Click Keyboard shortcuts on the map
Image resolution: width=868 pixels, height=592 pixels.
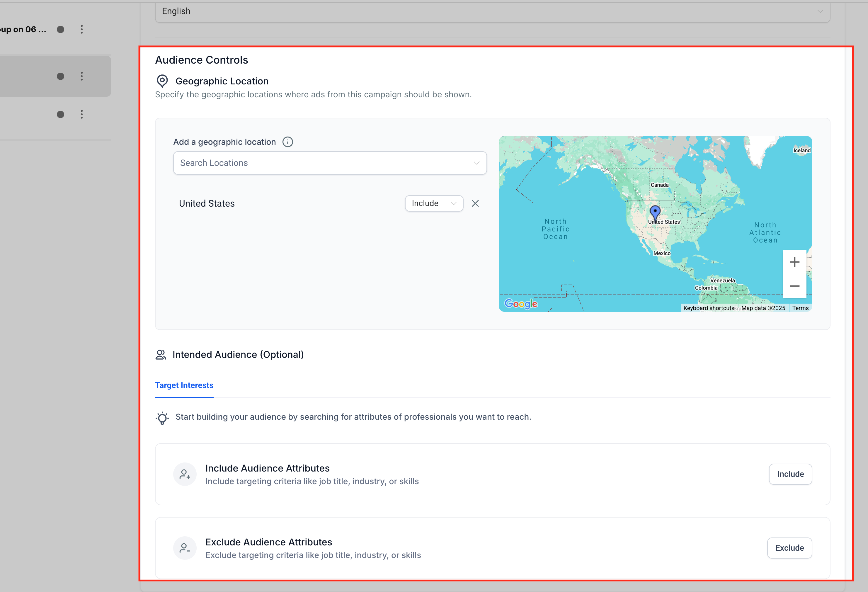coord(708,308)
